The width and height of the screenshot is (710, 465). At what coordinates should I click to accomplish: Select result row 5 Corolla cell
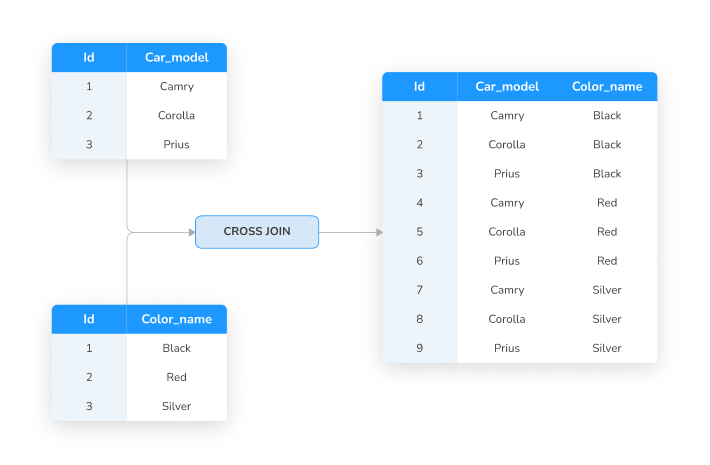pyautogui.click(x=507, y=232)
